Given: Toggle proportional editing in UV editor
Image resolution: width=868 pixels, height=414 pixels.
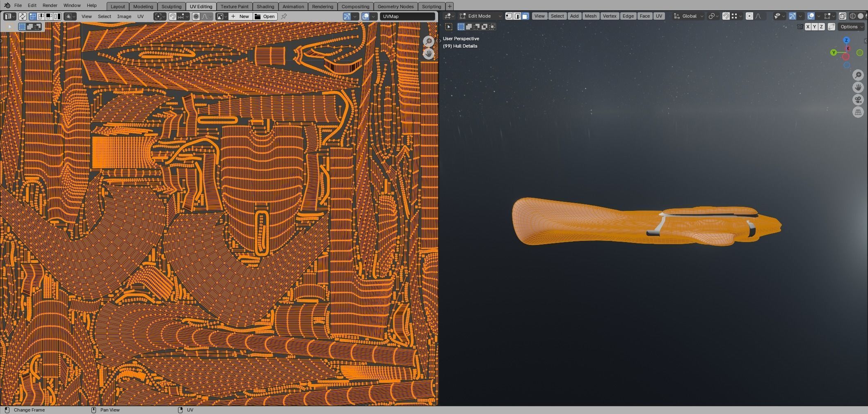Looking at the screenshot, I should [x=196, y=16].
